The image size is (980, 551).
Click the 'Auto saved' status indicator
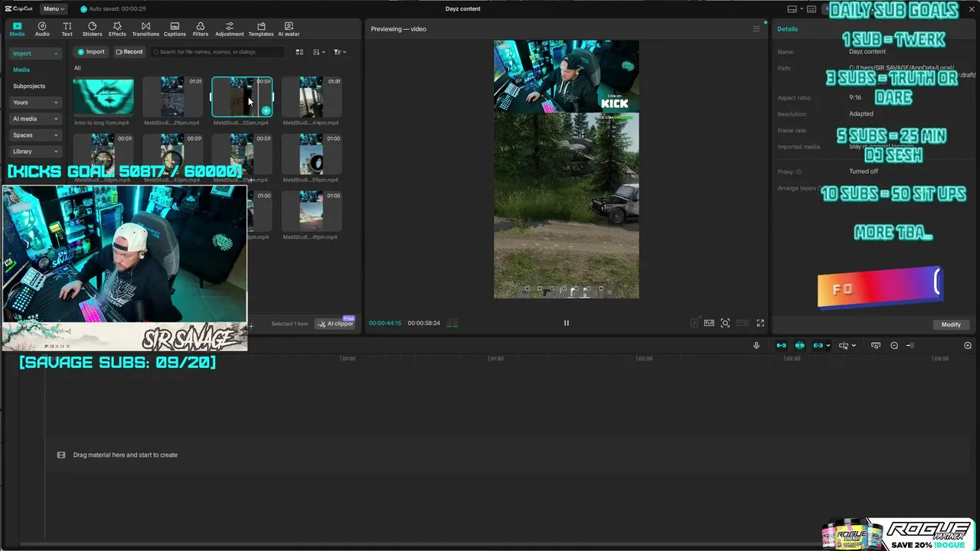click(113, 9)
